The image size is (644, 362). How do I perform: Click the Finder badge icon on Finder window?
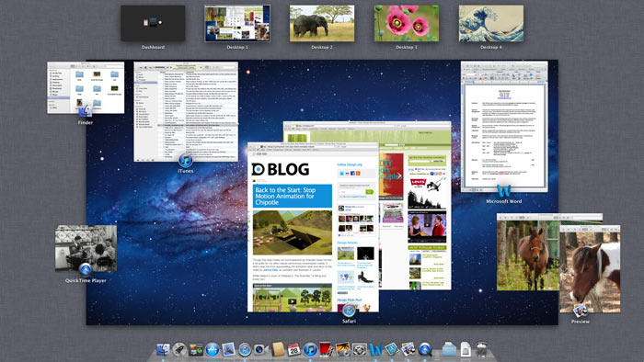[x=86, y=111]
